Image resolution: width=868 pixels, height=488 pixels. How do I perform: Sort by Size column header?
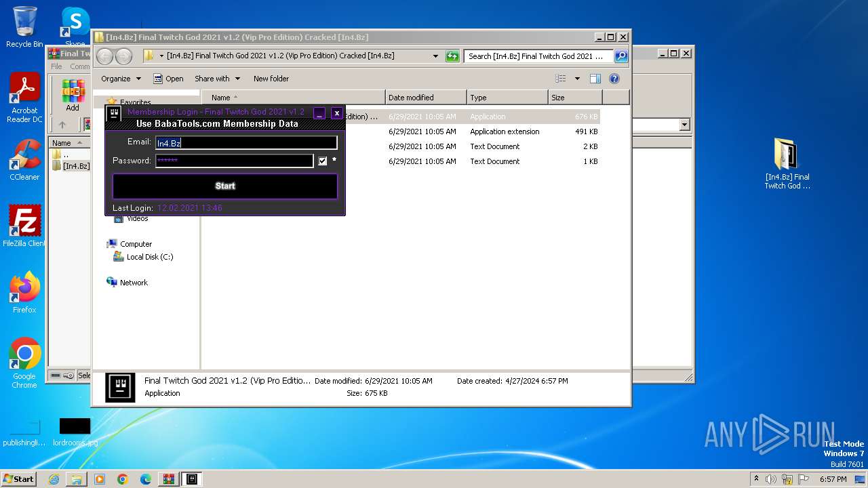tap(575, 98)
